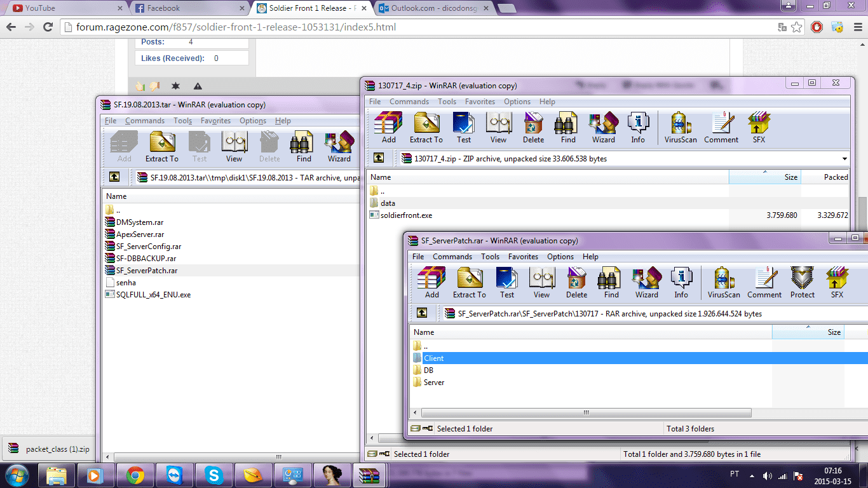Click the browser address bar URL
868x488 pixels.
click(x=236, y=27)
